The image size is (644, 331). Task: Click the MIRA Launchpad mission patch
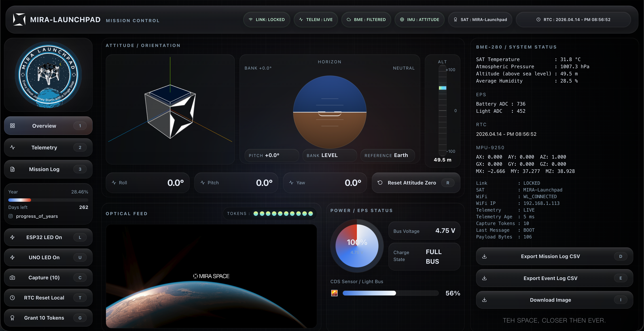[48, 75]
